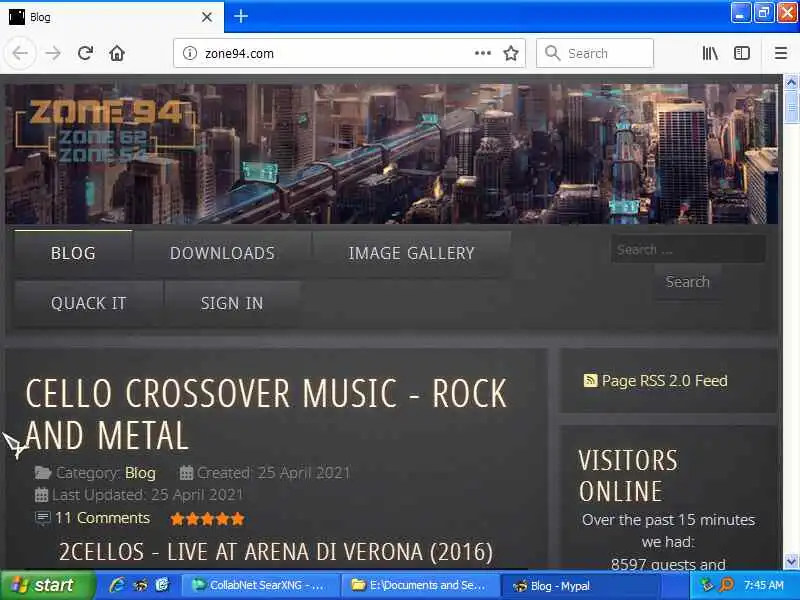Go back with the browser back arrow

20,53
